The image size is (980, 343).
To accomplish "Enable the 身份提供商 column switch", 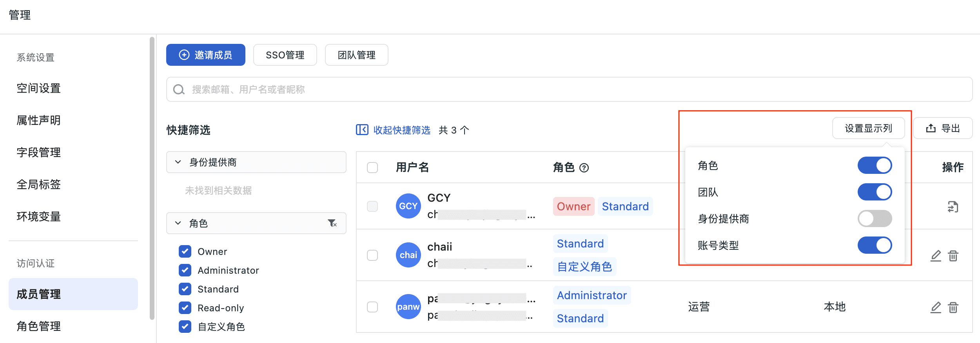I will (x=875, y=218).
